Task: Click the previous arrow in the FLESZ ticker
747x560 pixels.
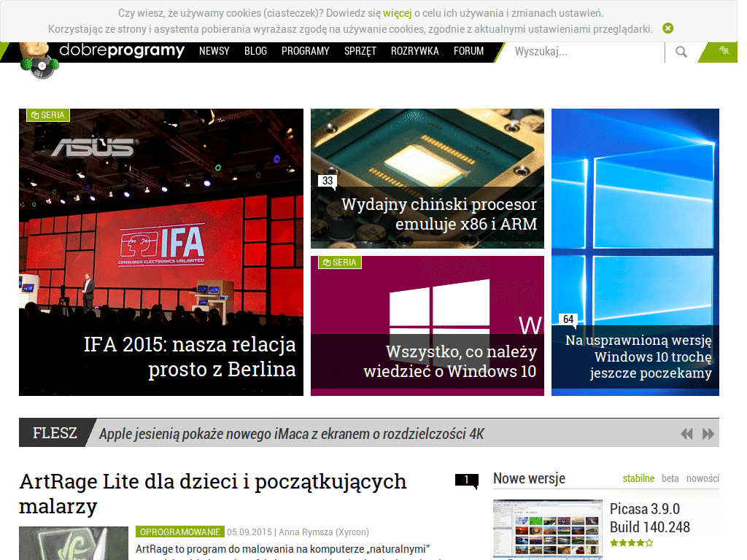Action: [x=686, y=432]
